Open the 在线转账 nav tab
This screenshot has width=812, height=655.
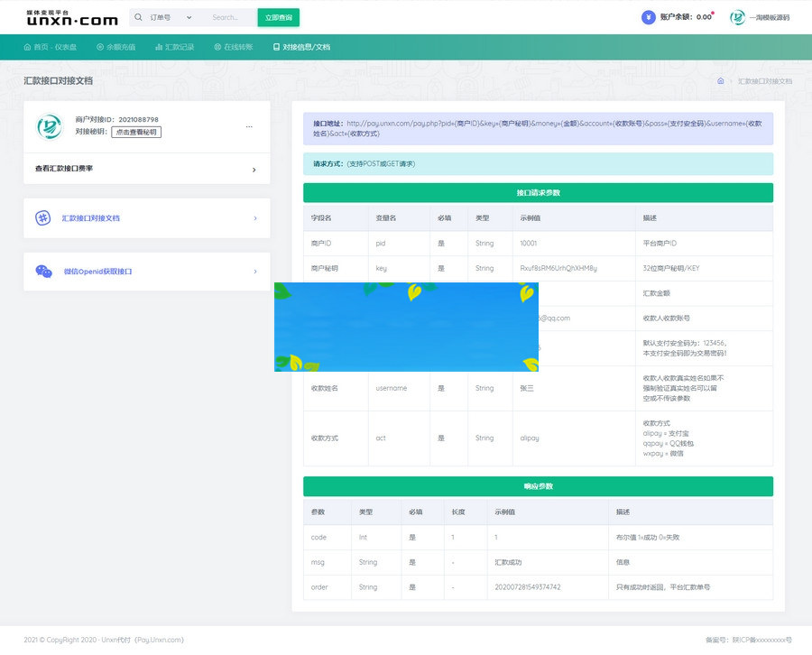(x=234, y=47)
